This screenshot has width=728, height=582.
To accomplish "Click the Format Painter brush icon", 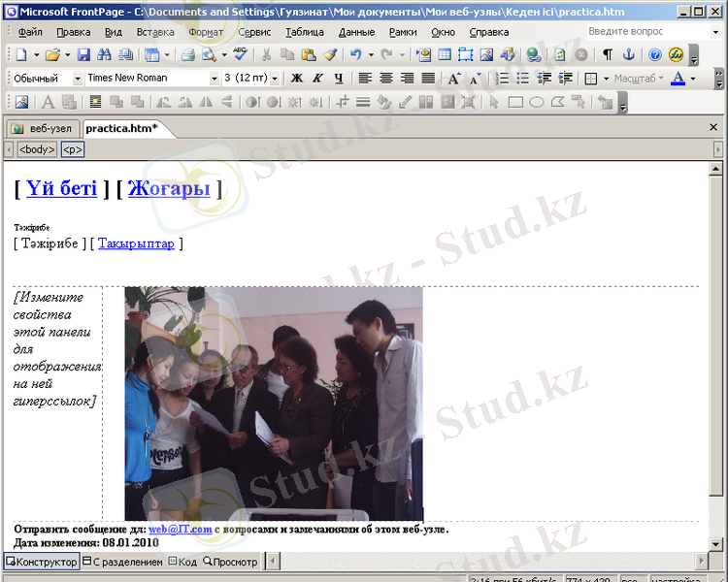I will (329, 55).
